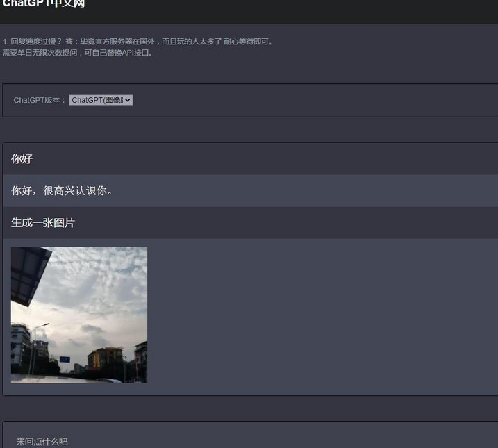Select the reply 你好，很高兴认识你。

coord(62,190)
